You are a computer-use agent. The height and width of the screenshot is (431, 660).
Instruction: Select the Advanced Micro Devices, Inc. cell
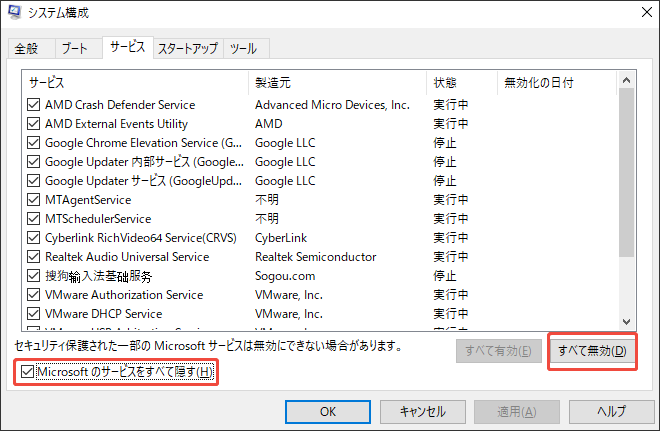[x=332, y=104]
